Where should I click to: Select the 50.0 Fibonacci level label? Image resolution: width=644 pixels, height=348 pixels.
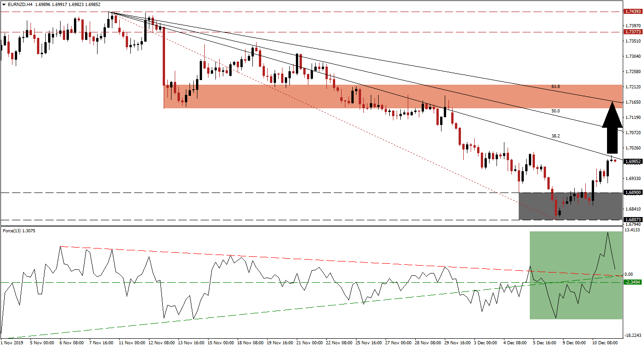pos(557,111)
